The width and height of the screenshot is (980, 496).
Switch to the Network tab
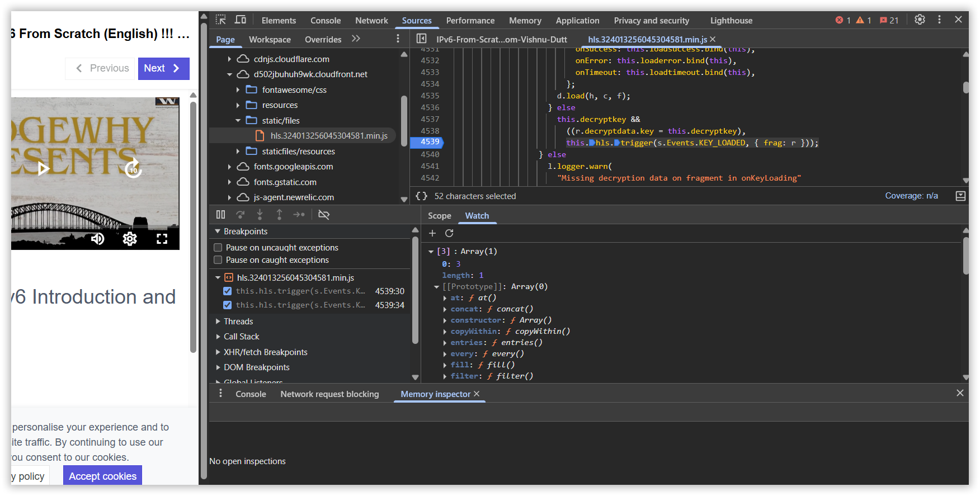(371, 21)
